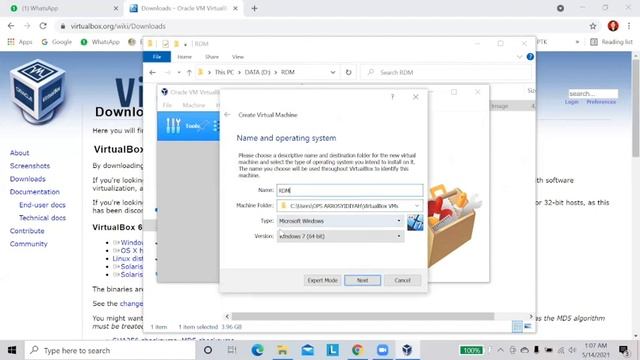Open the End-user docs link
Screen dimensions: 640x360
(42, 205)
